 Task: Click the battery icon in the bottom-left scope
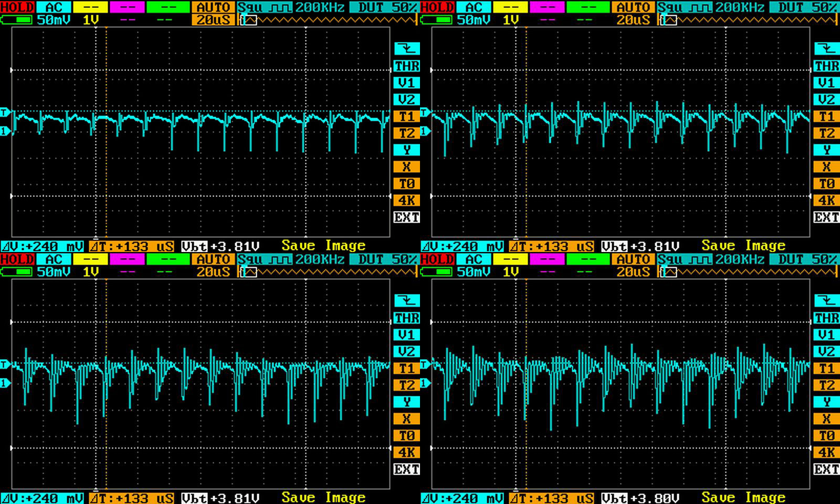tap(16, 272)
